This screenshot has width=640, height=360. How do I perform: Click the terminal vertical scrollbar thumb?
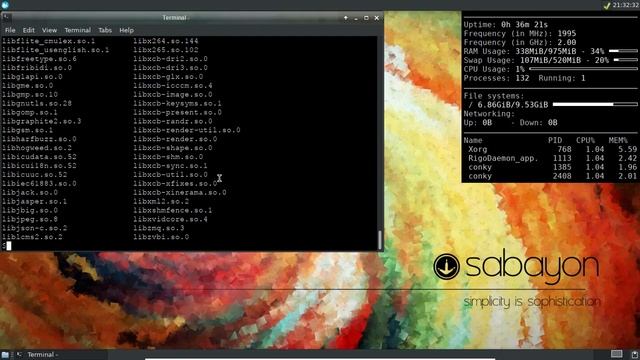tap(380, 240)
